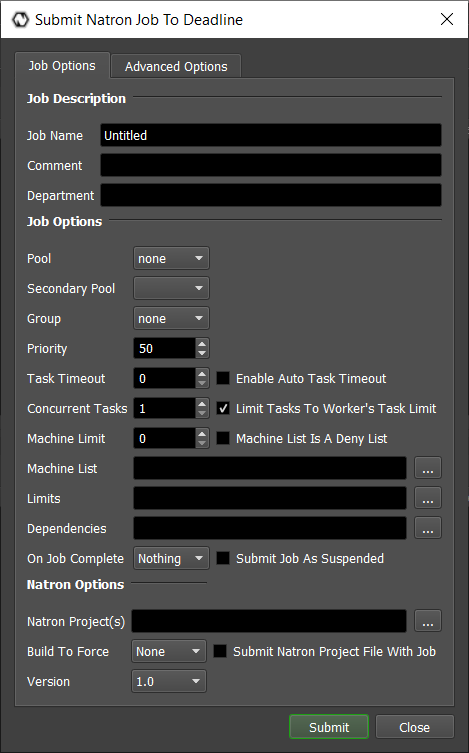This screenshot has width=469, height=753.
Task: Expand the Group dropdown
Action: pos(171,318)
